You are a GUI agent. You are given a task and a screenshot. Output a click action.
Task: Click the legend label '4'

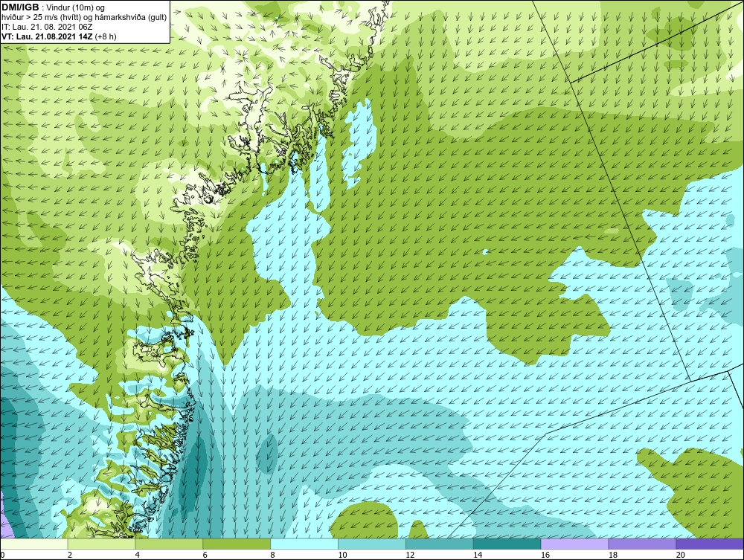(x=137, y=555)
